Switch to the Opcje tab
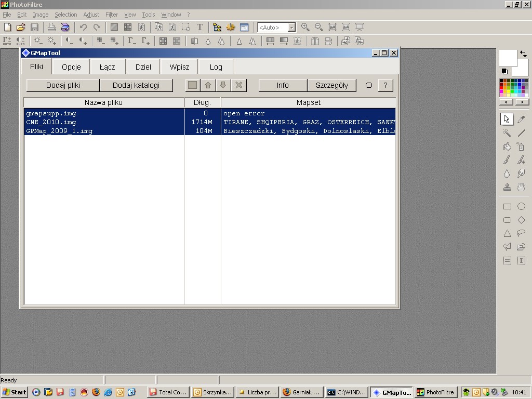The image size is (532, 399). click(x=71, y=67)
